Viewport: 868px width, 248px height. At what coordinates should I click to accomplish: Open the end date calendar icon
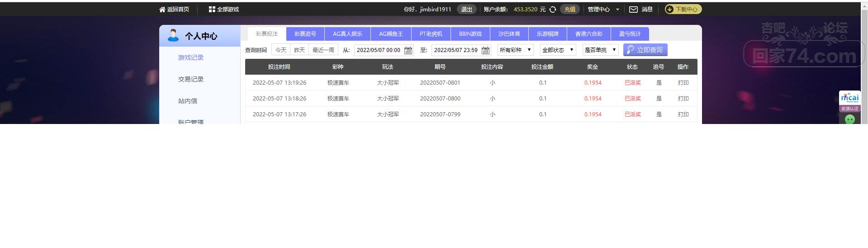pos(485,50)
